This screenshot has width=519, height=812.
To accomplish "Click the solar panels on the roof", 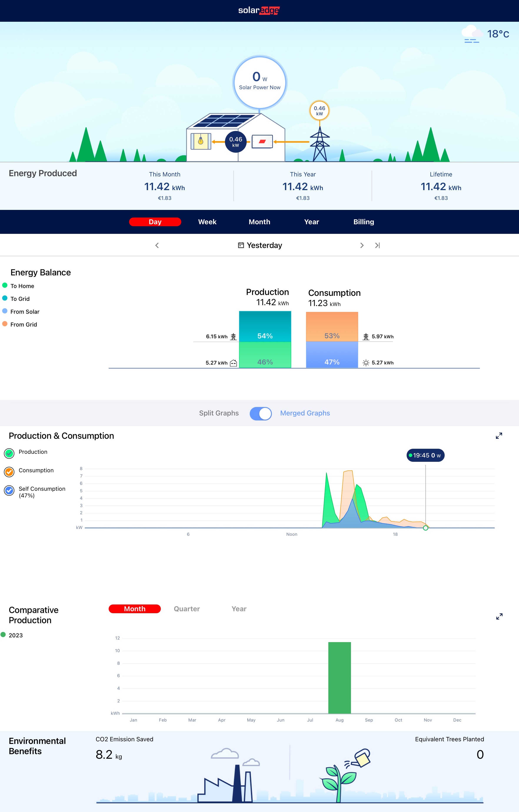I will [224, 121].
